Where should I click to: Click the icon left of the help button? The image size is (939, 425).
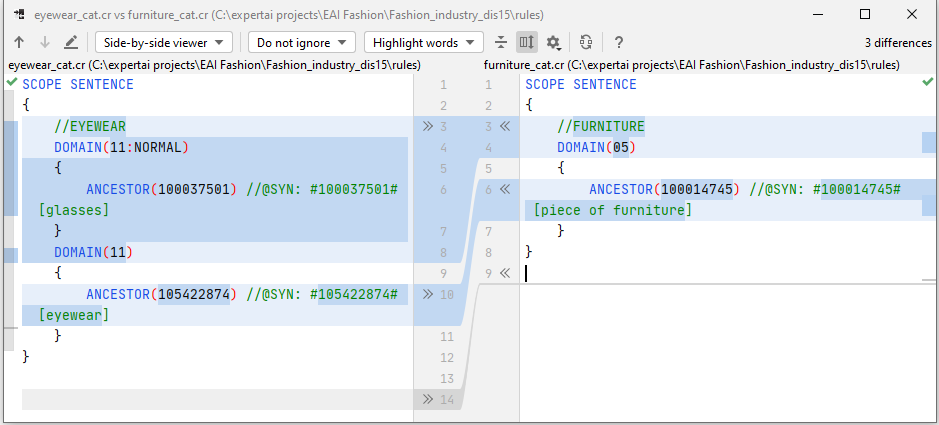tap(587, 43)
